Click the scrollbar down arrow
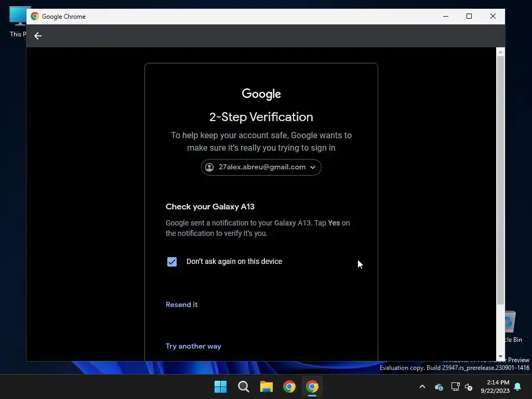 (500, 356)
